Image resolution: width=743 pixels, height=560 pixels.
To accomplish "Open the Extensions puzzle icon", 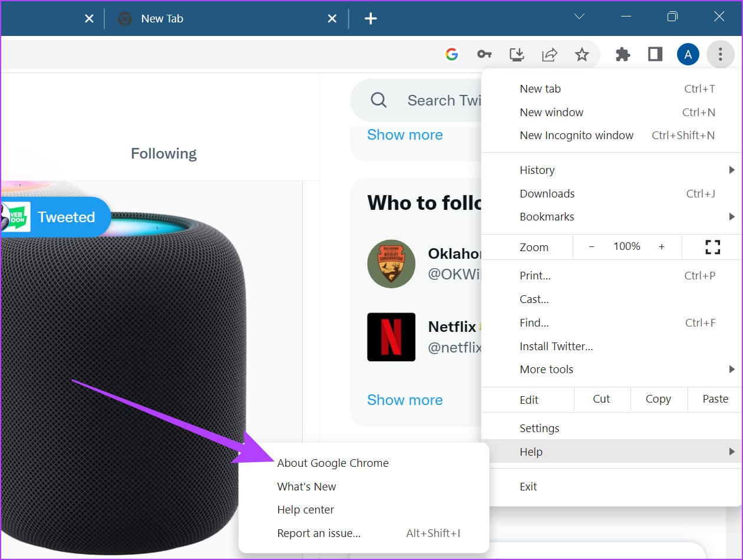I will pyautogui.click(x=622, y=55).
